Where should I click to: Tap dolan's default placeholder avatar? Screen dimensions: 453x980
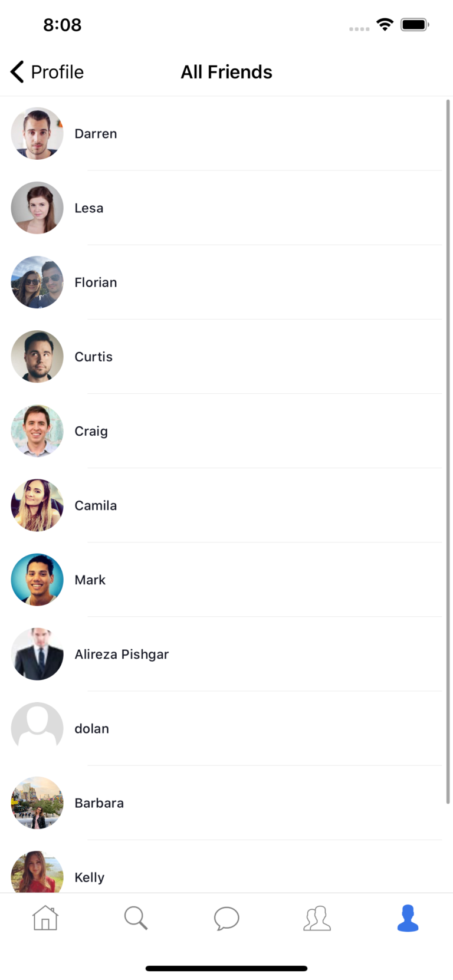pyautogui.click(x=37, y=728)
